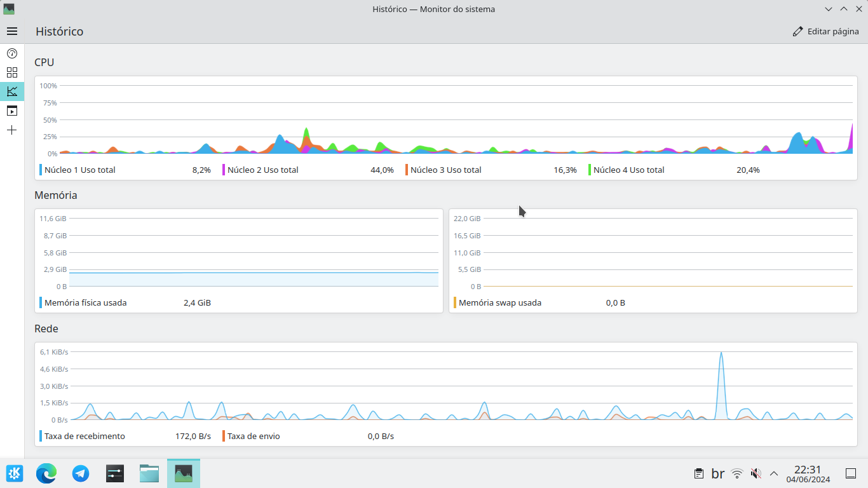Launch Microsoft Edge from the taskbar
The width and height of the screenshot is (868, 488).
pos(46,473)
